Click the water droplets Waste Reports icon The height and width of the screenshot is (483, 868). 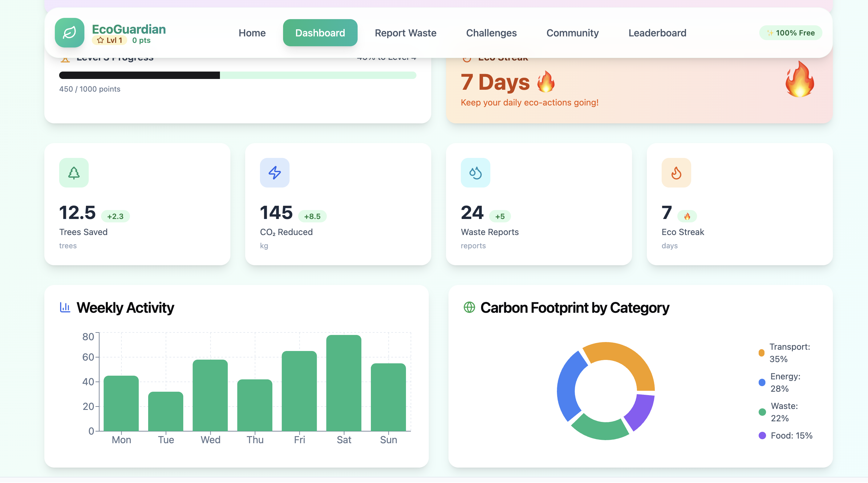475,173
